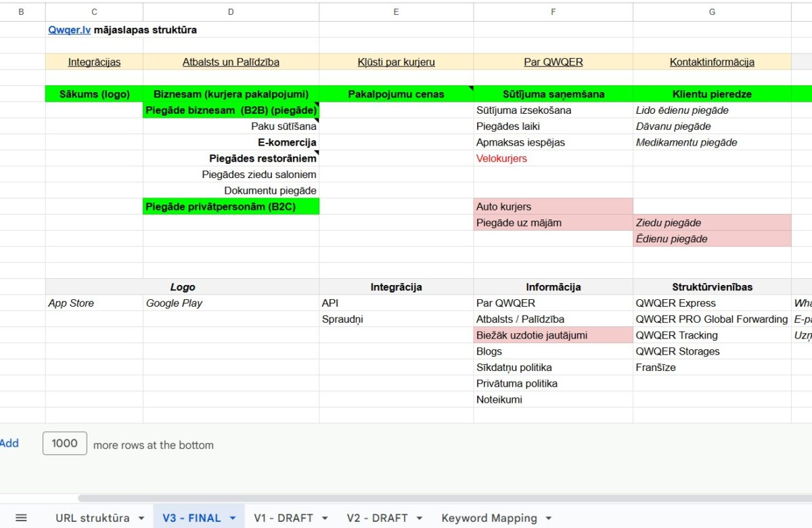The width and height of the screenshot is (812, 528).
Task: Click the pink Biežāk uzdotie jautājumi cell
Action: pos(532,335)
